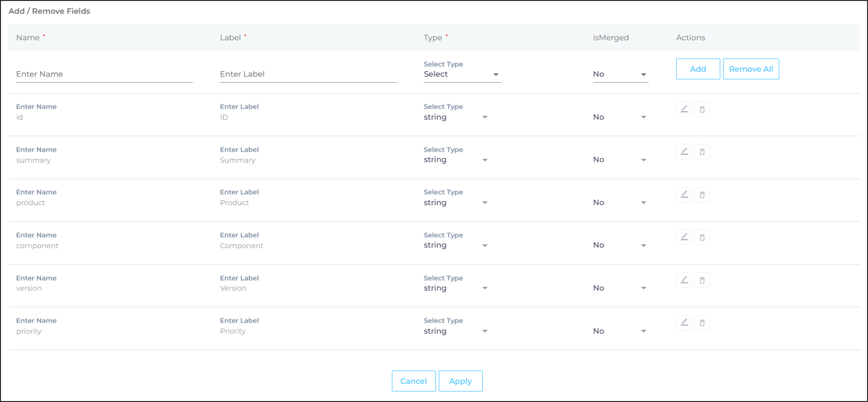This screenshot has width=868, height=402.
Task: Click the Add button
Action: (x=698, y=69)
